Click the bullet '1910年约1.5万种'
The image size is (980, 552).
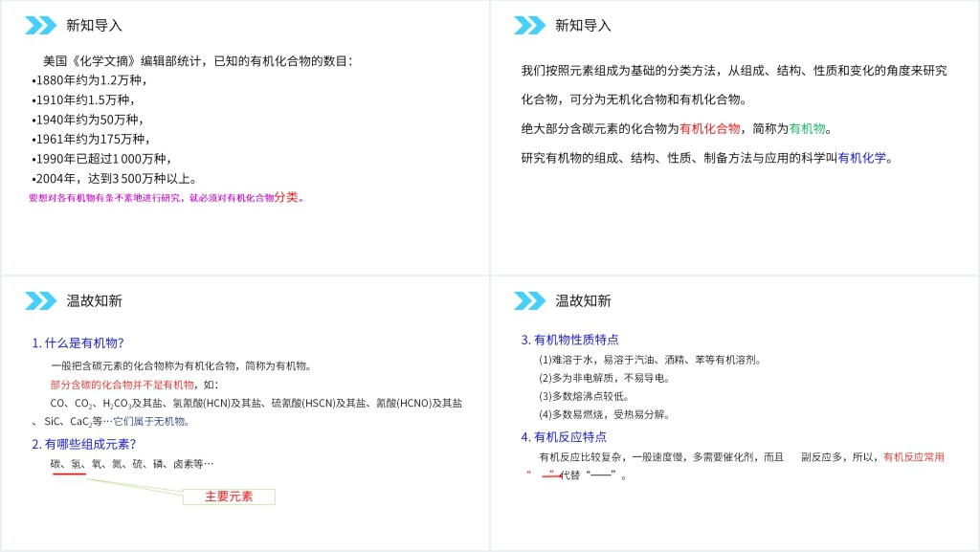(83, 99)
